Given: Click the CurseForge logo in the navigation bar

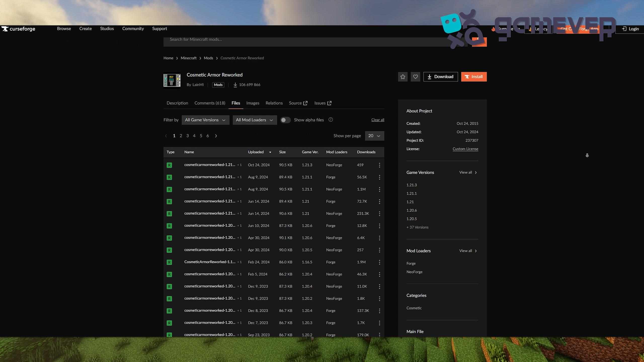Looking at the screenshot, I should click(x=18, y=29).
